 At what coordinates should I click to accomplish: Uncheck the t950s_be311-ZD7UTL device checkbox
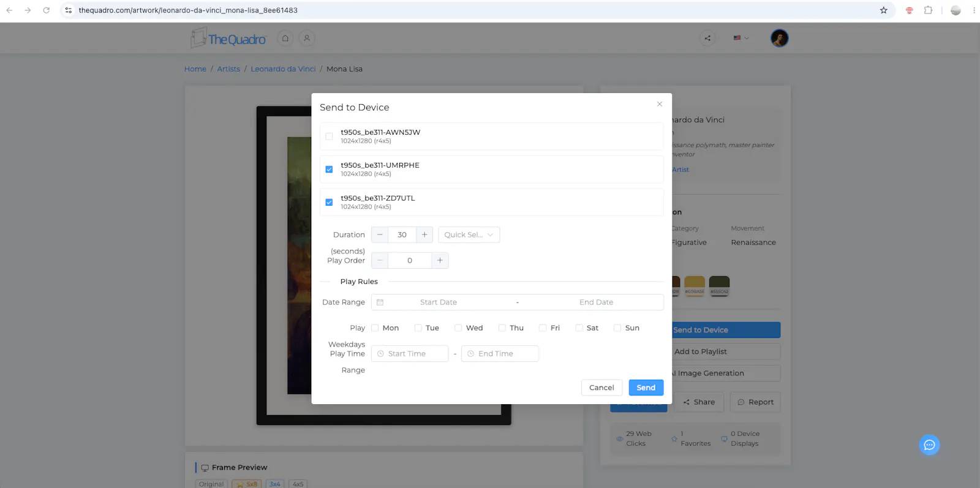tap(329, 203)
